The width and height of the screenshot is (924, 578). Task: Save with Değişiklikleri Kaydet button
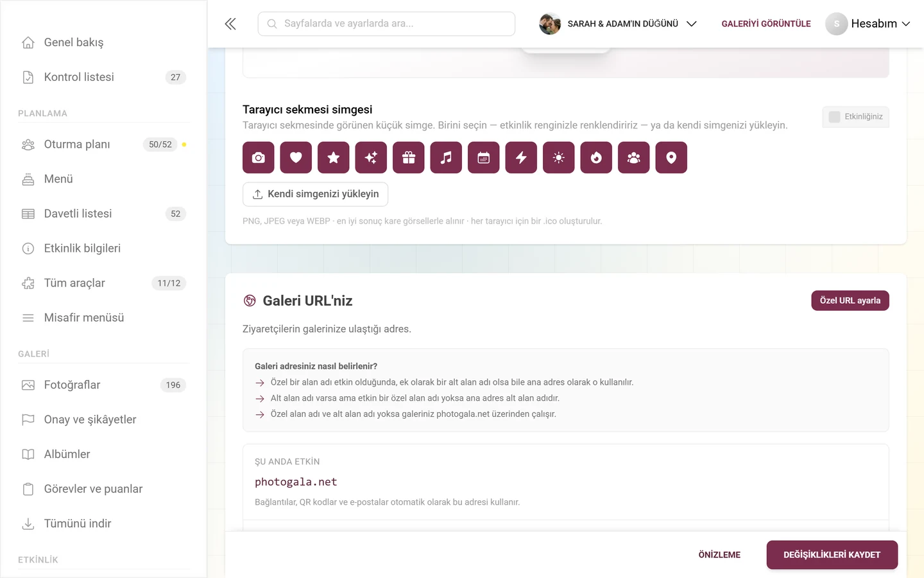[x=832, y=555]
